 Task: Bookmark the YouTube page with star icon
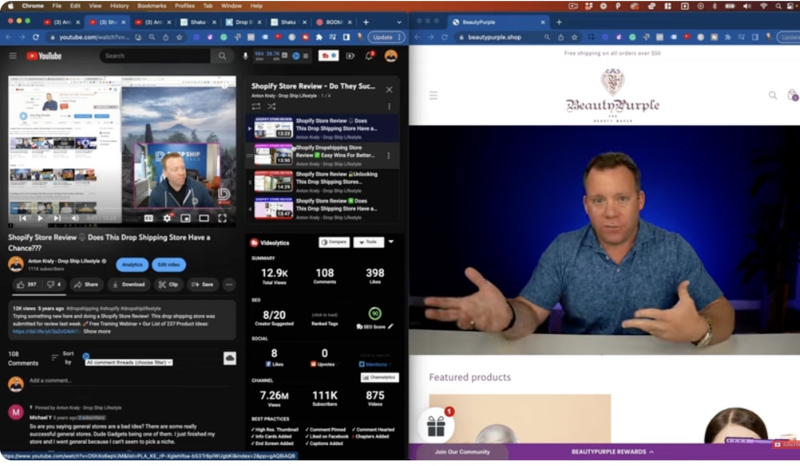(179, 37)
